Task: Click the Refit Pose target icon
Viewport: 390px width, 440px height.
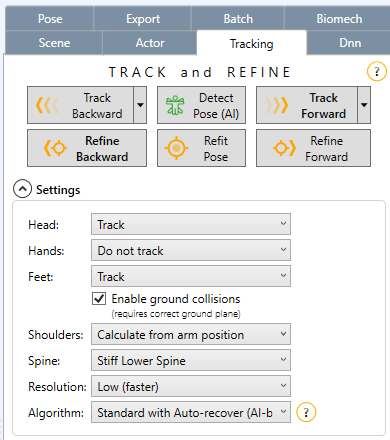Action: point(176,148)
